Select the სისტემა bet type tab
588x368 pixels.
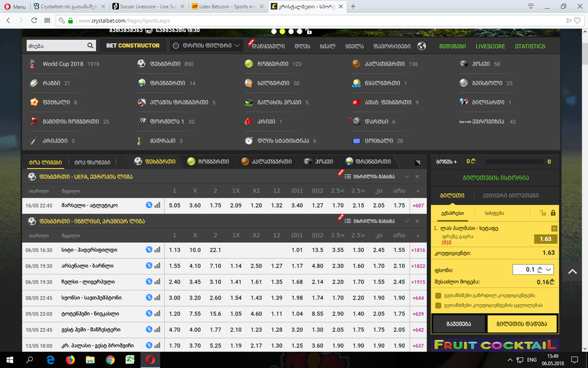[x=494, y=213]
